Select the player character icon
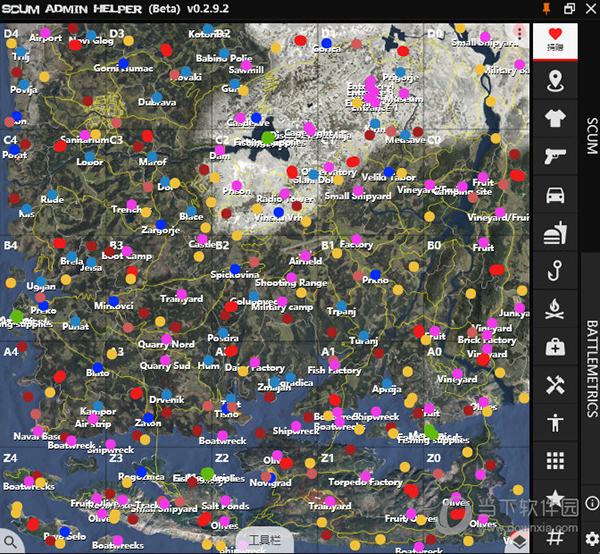This screenshot has height=554, width=600. [555, 422]
